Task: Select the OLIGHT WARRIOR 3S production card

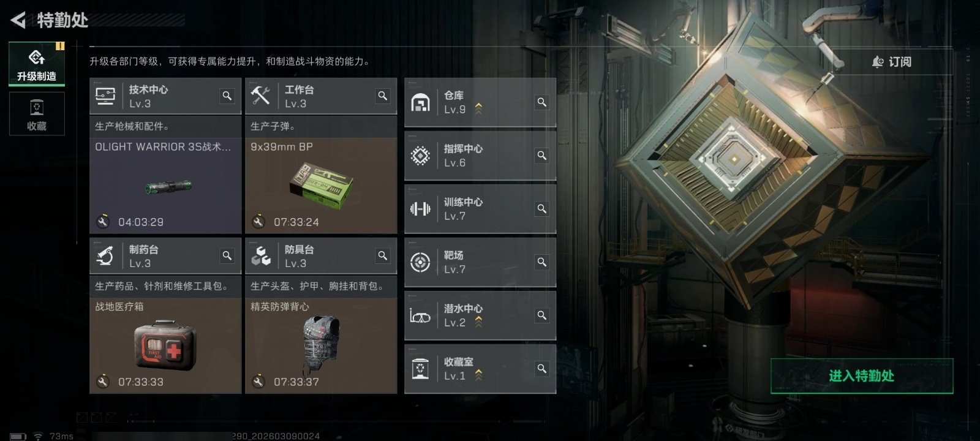Action: [x=165, y=185]
